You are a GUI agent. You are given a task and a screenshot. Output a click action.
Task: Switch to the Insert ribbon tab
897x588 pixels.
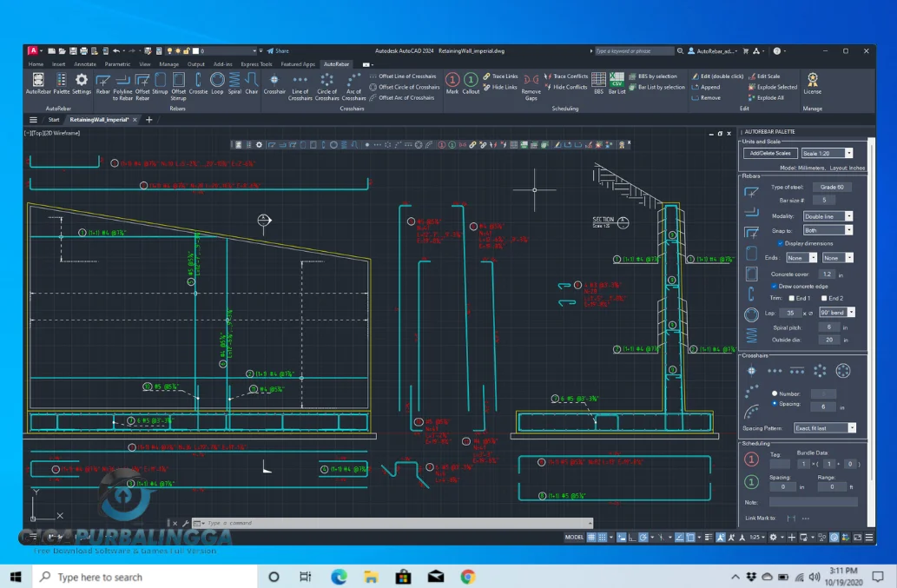(58, 64)
